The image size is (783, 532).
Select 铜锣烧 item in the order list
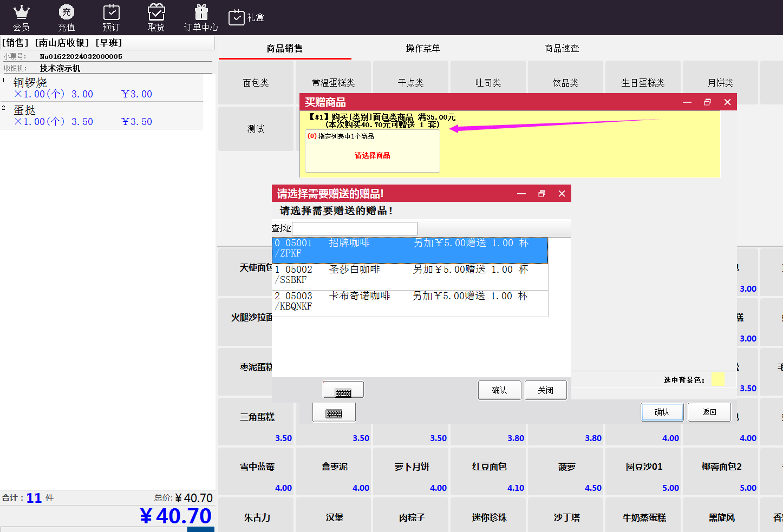[102, 88]
